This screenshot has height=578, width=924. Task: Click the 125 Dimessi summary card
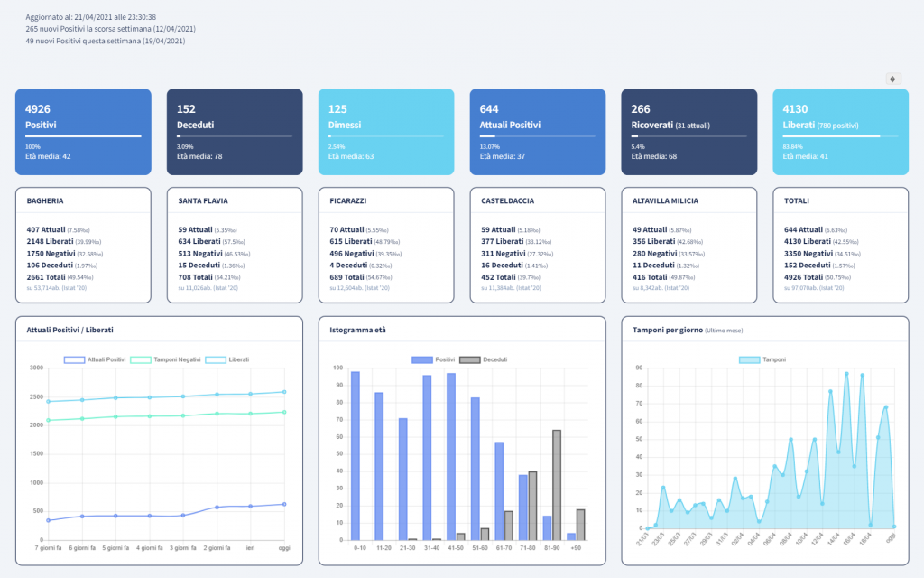(x=386, y=131)
